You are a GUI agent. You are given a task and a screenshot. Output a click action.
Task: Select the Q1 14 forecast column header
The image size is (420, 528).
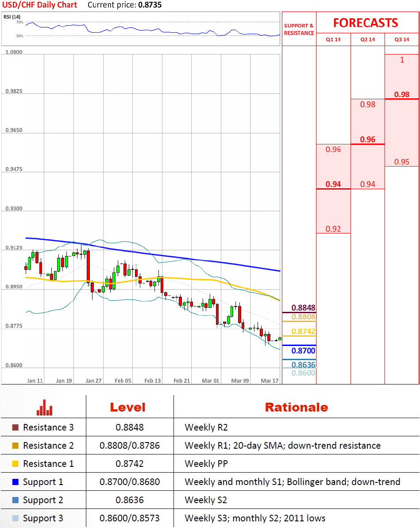[x=333, y=39]
